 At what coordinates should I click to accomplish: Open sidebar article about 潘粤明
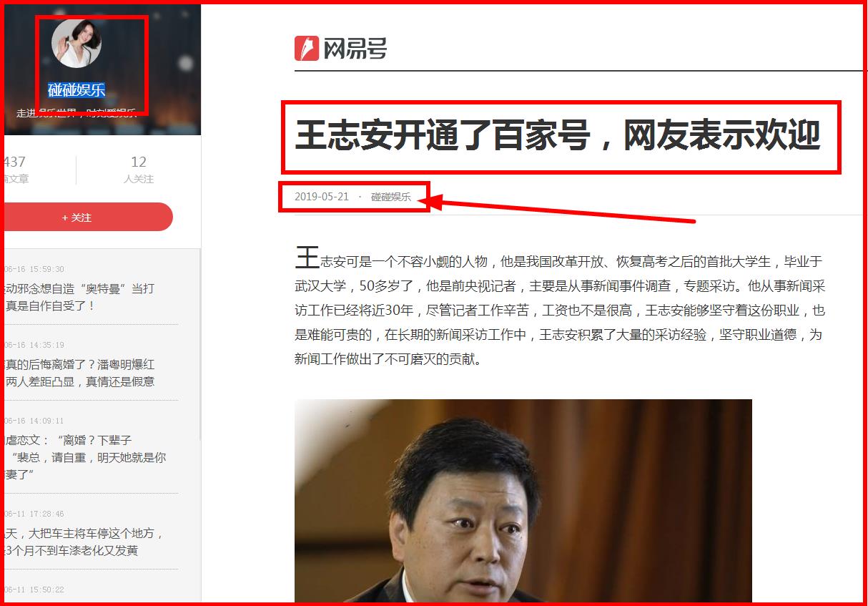(79, 373)
